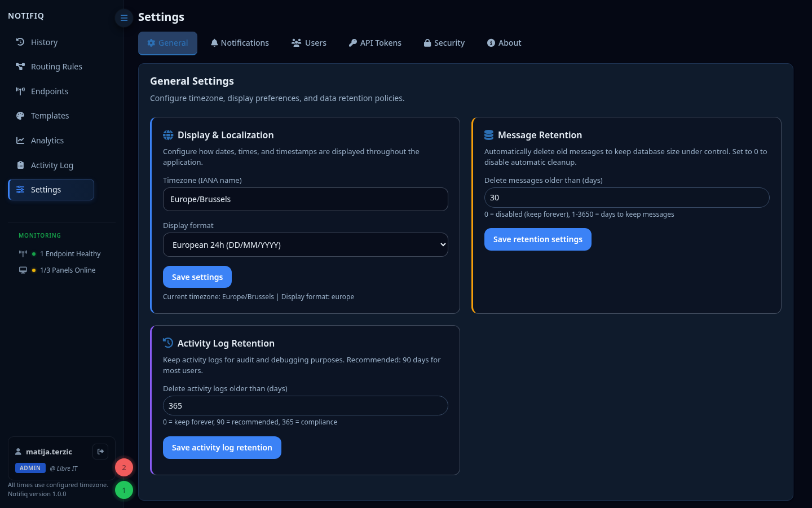The image size is (812, 508).
Task: Focus the delete messages older than field
Action: (627, 198)
